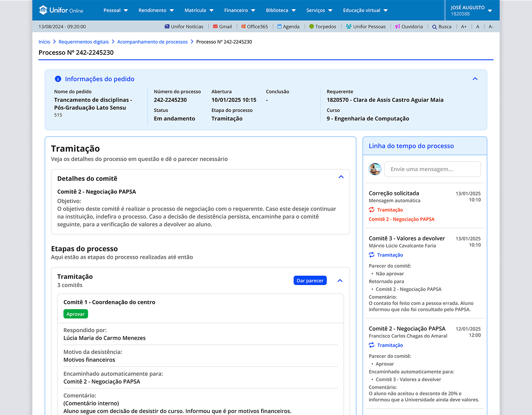The height and width of the screenshot is (415, 532).
Task: Click Francisco Carlos Chagas do Amaral name
Action: coord(408,336)
